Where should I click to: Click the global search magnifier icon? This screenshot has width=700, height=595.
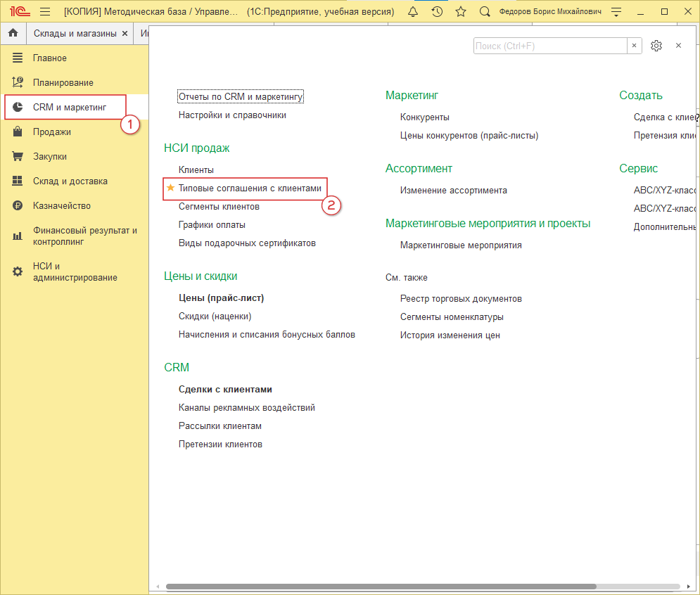point(484,12)
